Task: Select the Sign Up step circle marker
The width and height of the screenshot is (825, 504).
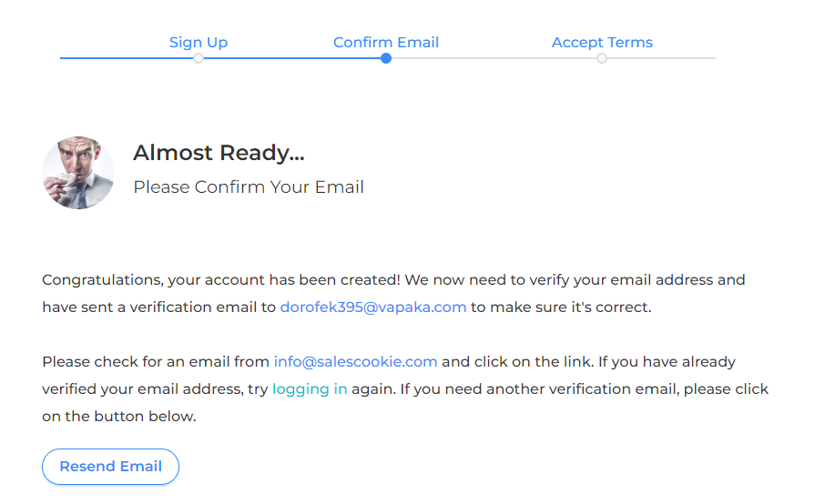Action: pyautogui.click(x=199, y=58)
